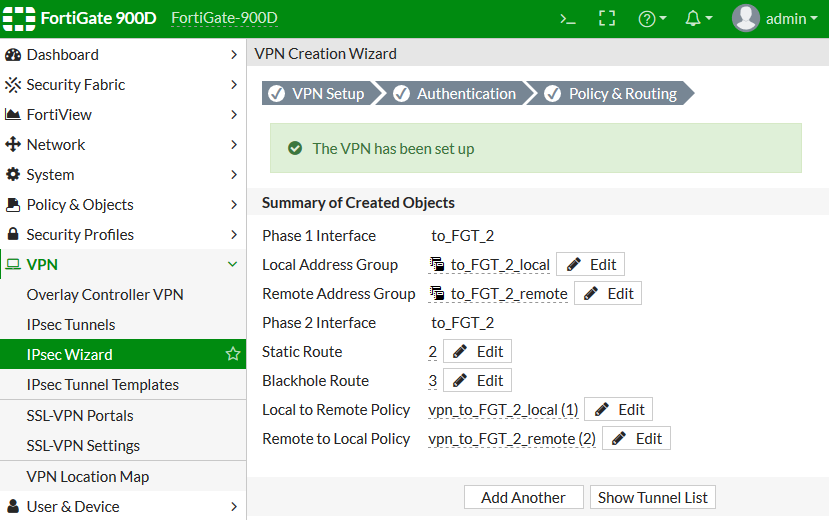Screen dimensions: 829x520
Task: Click Show Tunnel List button
Action: coord(652,497)
